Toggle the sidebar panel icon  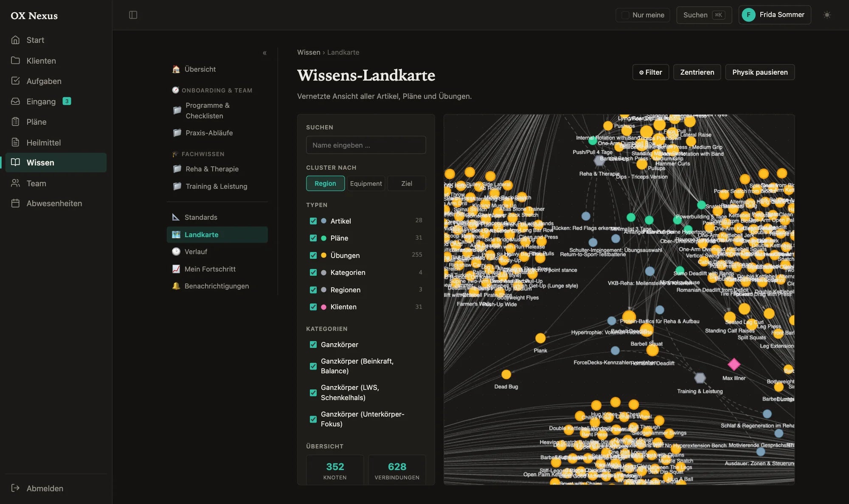pos(133,15)
